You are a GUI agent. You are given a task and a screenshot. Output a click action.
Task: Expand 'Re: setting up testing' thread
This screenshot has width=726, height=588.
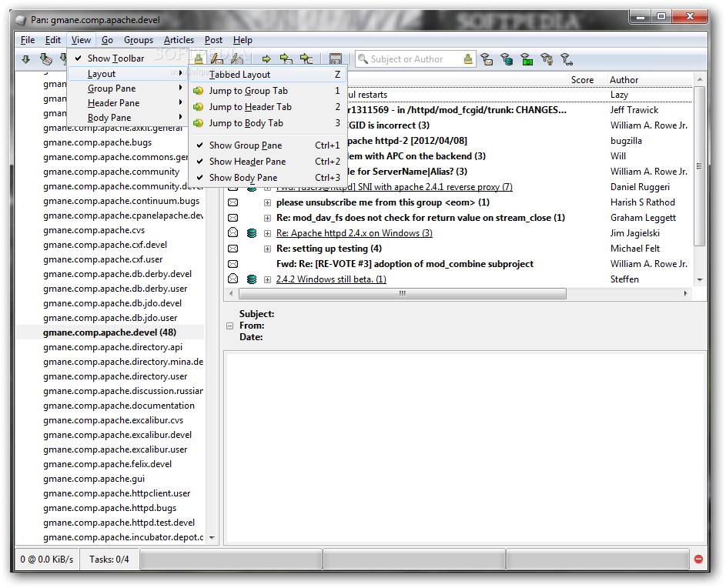point(268,249)
